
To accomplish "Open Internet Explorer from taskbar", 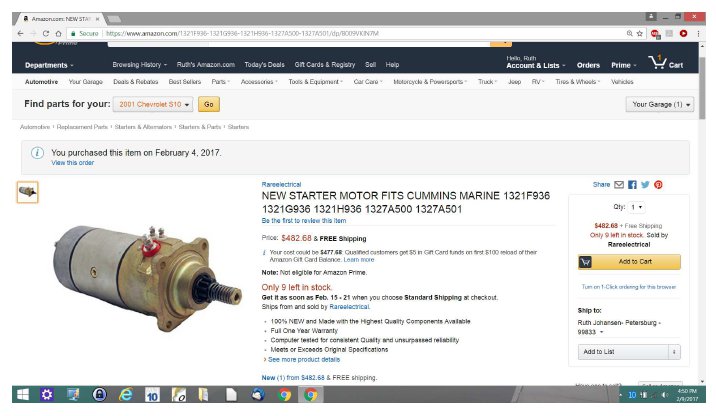I will coord(126,394).
